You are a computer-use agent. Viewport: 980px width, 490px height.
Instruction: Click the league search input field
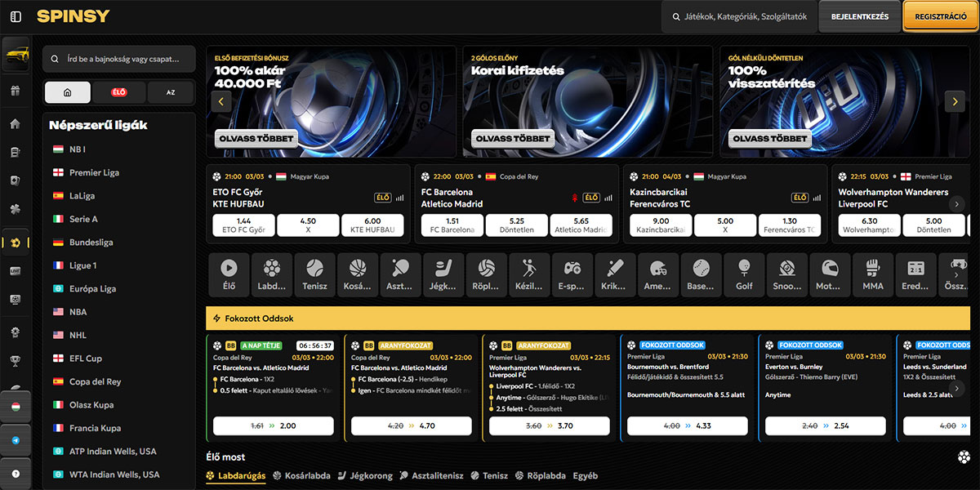pos(118,59)
